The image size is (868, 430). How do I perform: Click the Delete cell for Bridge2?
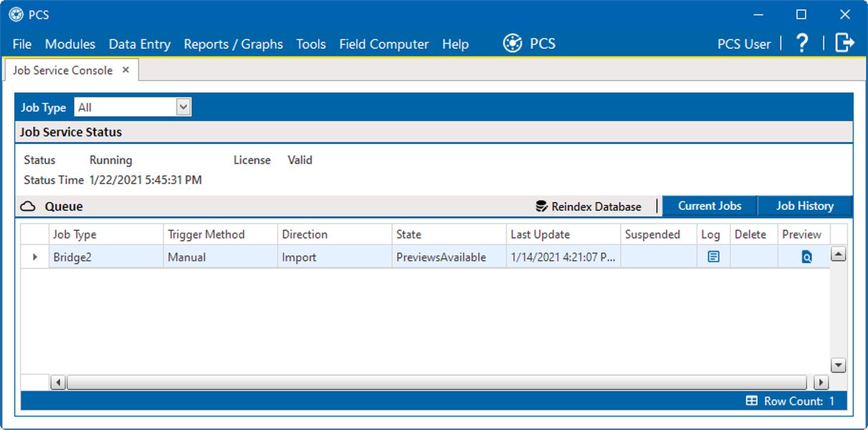pos(753,256)
